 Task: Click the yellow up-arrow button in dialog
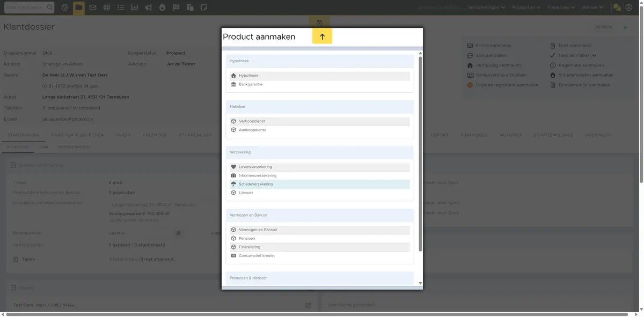click(323, 36)
